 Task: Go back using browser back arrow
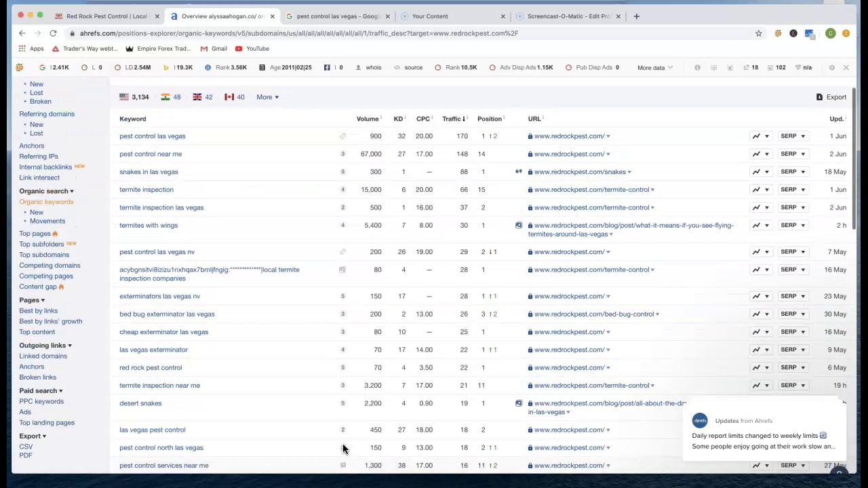coord(22,33)
